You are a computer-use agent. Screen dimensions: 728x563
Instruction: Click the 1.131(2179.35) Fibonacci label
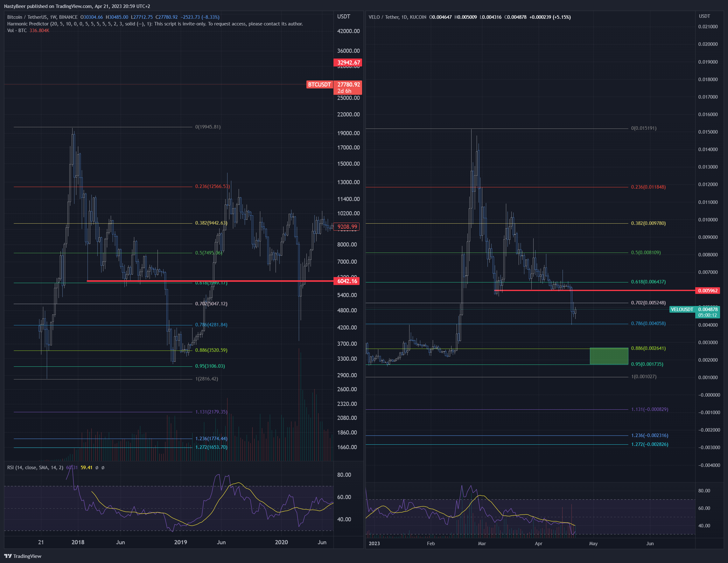click(211, 412)
